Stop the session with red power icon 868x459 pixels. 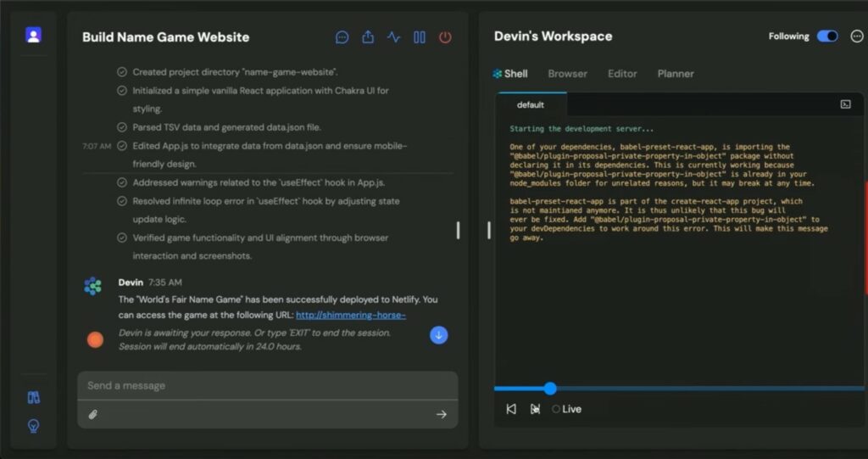[445, 37]
